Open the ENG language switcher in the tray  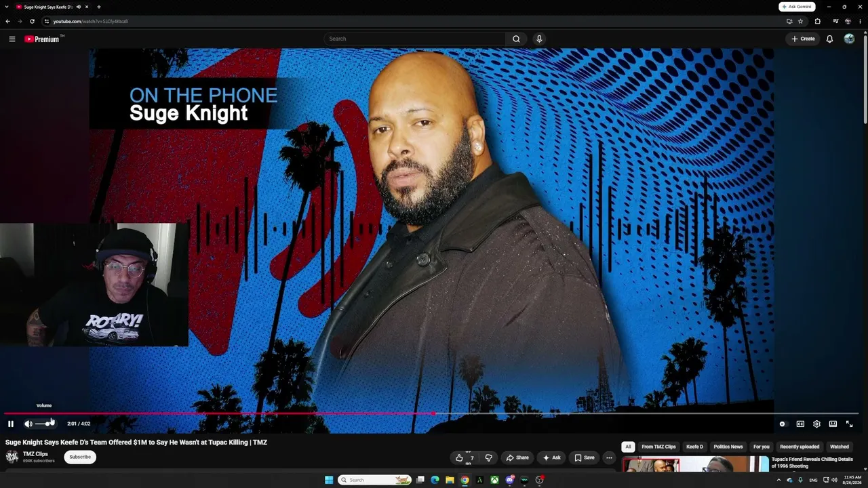click(x=813, y=480)
